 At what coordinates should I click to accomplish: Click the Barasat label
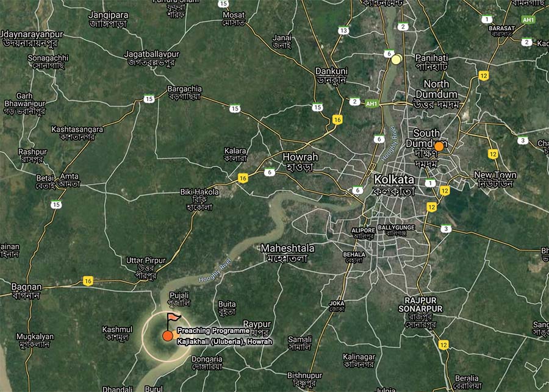[x=502, y=31]
